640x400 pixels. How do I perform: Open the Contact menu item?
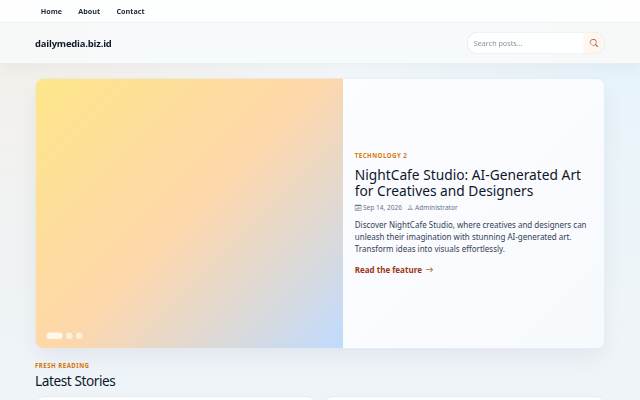pyautogui.click(x=130, y=11)
